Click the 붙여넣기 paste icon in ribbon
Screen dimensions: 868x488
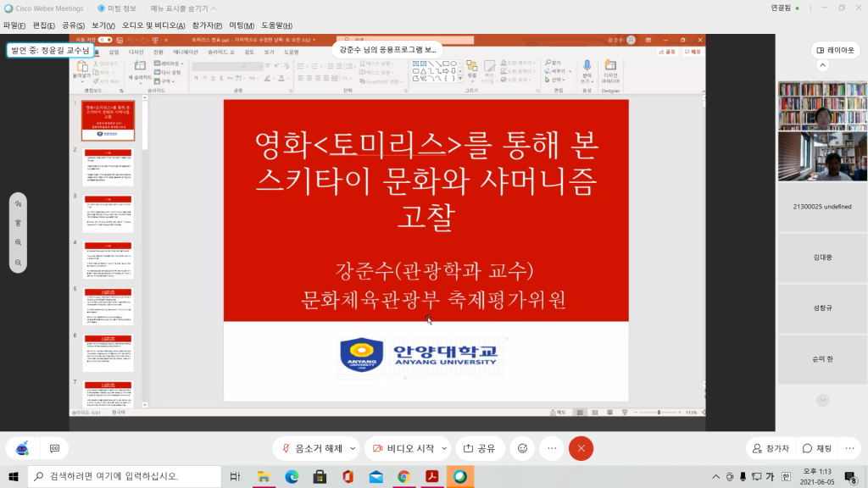tap(82, 67)
